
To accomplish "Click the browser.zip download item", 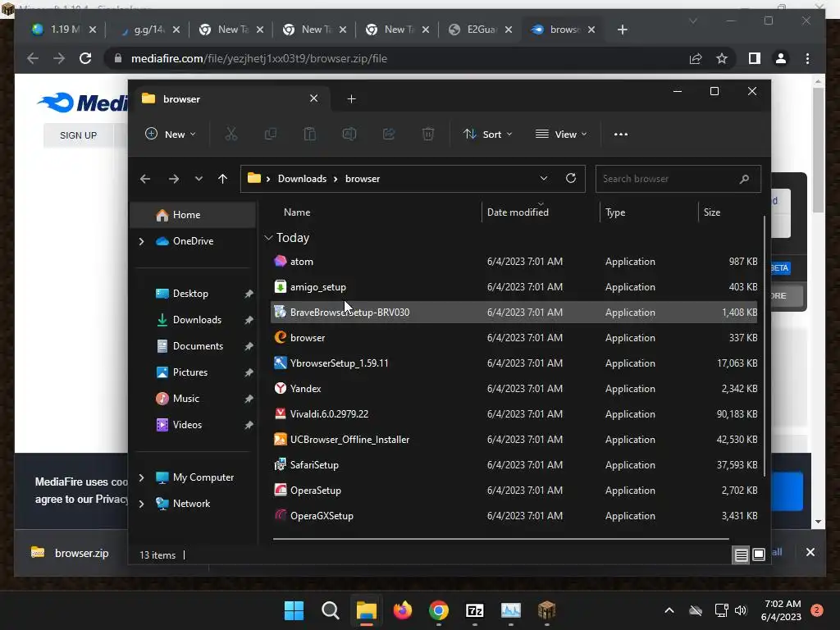I will [x=71, y=553].
